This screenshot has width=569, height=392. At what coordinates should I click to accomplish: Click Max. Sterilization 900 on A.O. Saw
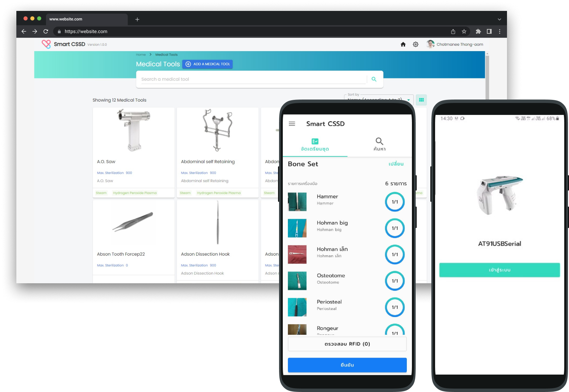click(x=114, y=173)
